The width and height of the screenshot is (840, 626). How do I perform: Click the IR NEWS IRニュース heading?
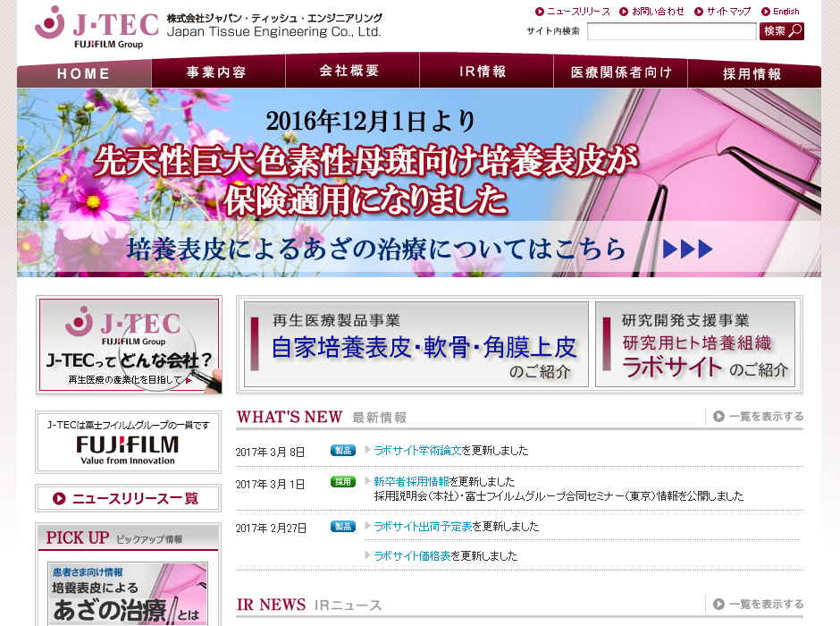[x=309, y=605]
